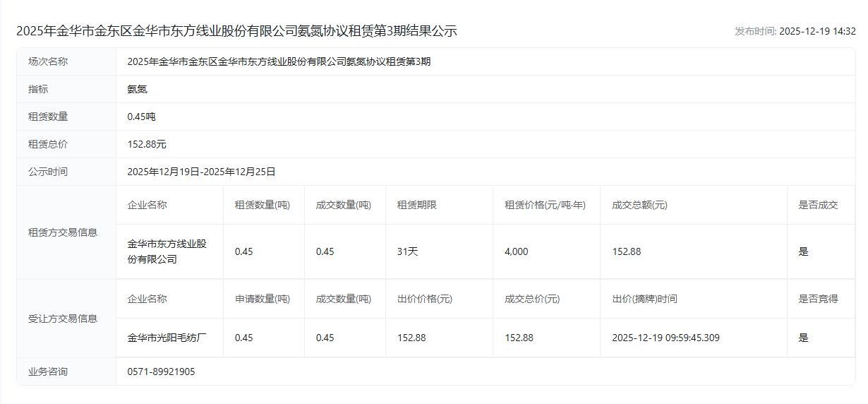
Task: Click the 是否成交 column header
Action: click(818, 205)
